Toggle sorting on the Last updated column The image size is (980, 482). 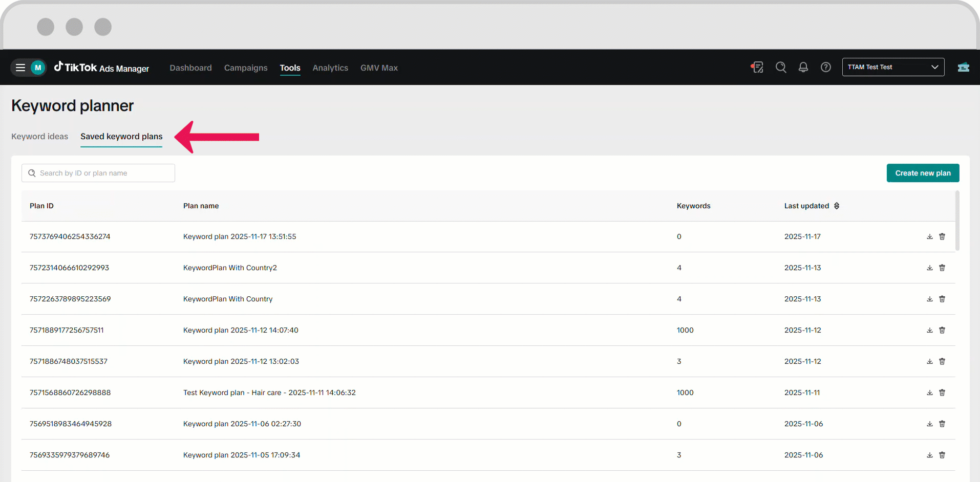[837, 206]
